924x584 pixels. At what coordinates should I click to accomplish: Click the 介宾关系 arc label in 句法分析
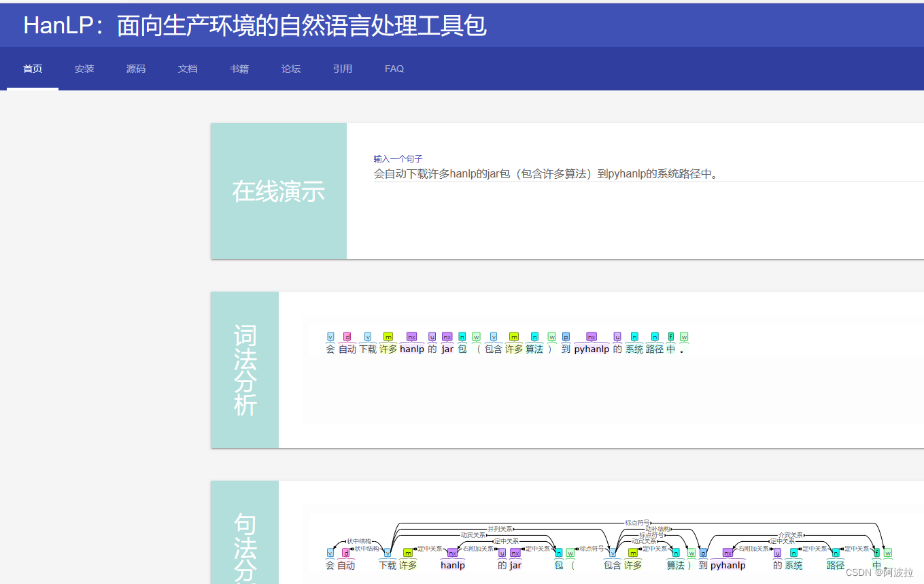coord(791,535)
